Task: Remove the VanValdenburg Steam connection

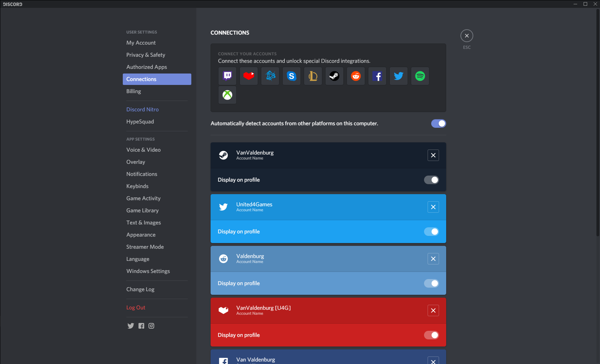Action: (433, 155)
